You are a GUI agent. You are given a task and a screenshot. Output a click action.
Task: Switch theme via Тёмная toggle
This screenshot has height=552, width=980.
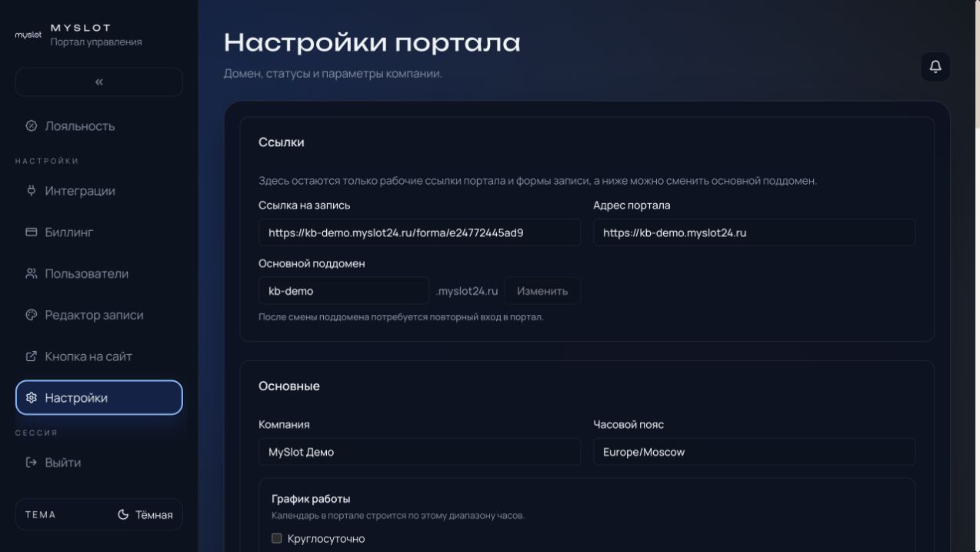click(145, 514)
